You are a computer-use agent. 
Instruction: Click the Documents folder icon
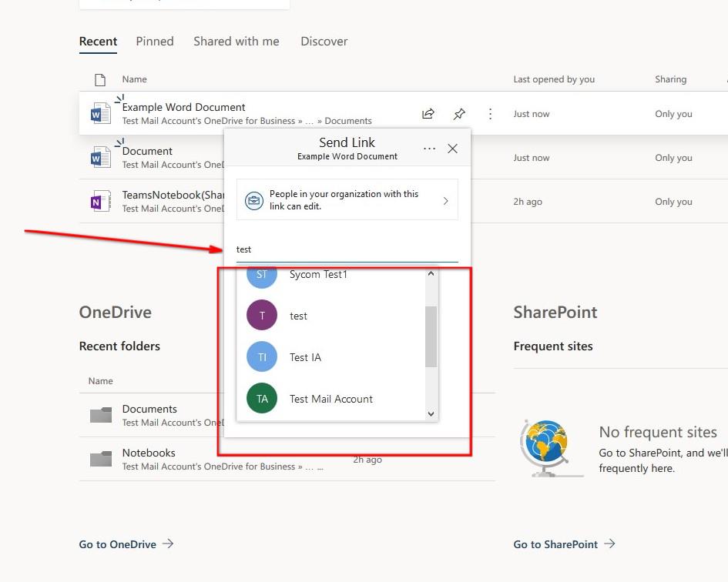(x=101, y=414)
